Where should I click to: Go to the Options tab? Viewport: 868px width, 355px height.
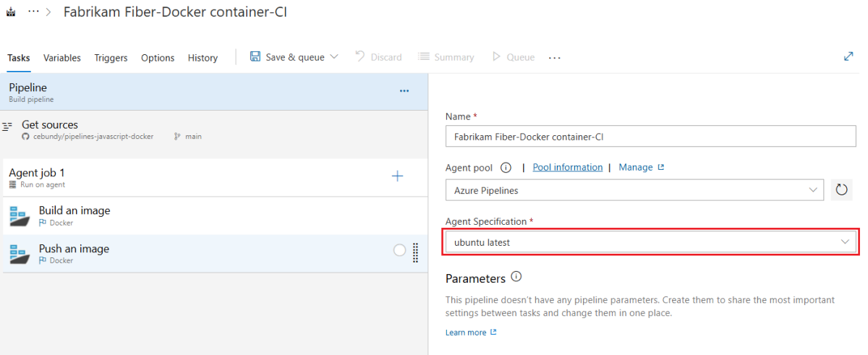(x=158, y=58)
